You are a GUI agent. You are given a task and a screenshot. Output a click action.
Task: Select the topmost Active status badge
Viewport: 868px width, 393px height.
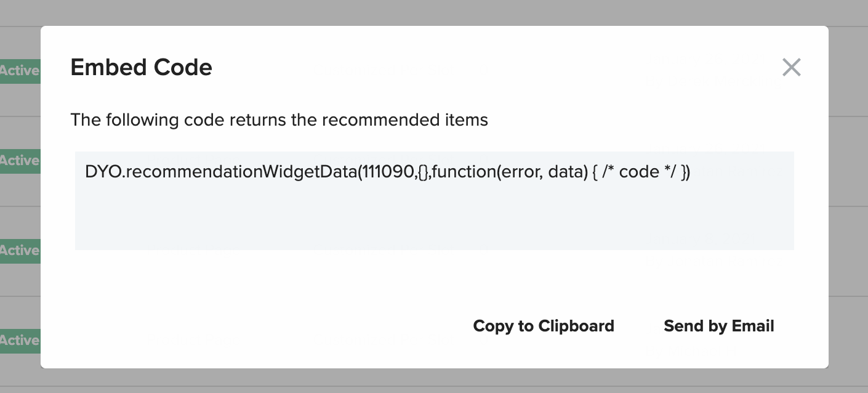[20, 71]
